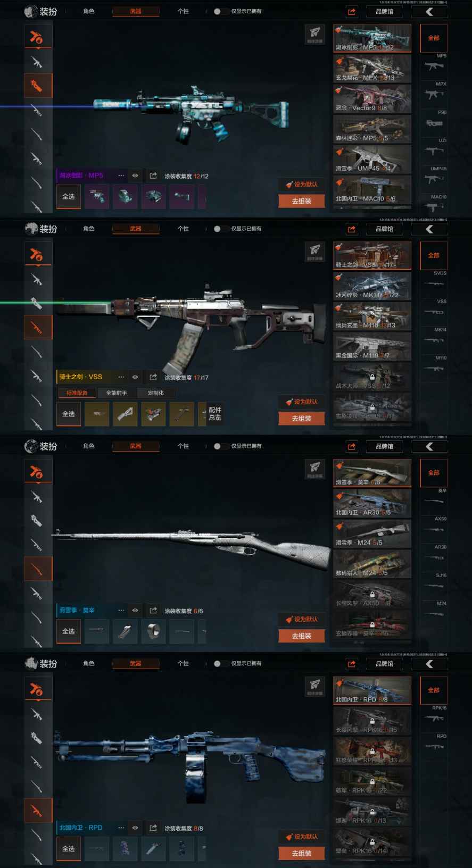Select the 恶念 · Vector9 8/8 skin thumbnail
The image size is (472, 868).
(372, 98)
